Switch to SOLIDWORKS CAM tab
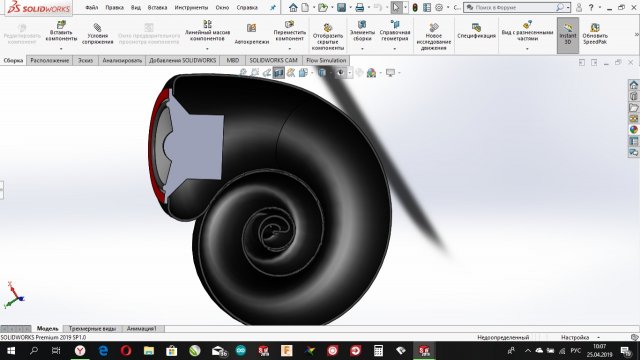640x360 pixels. click(273, 60)
